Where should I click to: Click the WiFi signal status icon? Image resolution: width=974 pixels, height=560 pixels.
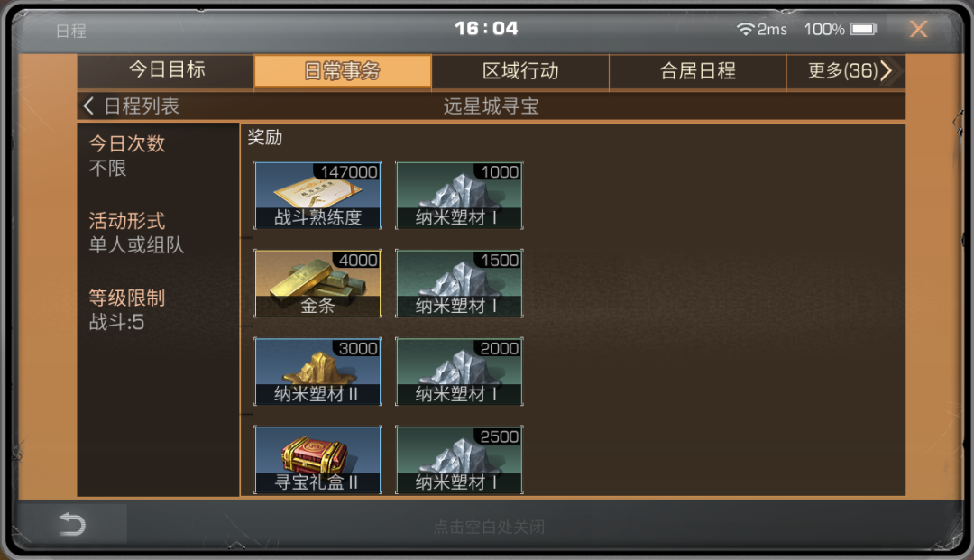[x=745, y=29]
